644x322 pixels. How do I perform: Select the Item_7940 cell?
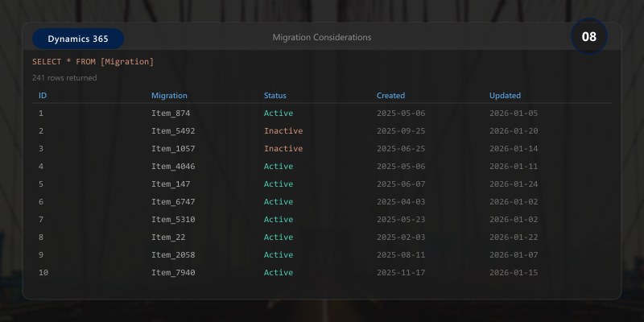[x=173, y=272]
